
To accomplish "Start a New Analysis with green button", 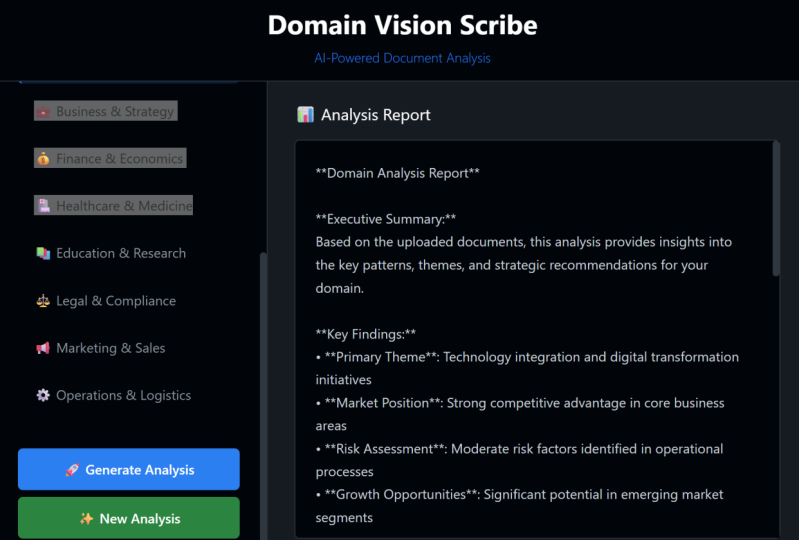I will (129, 518).
